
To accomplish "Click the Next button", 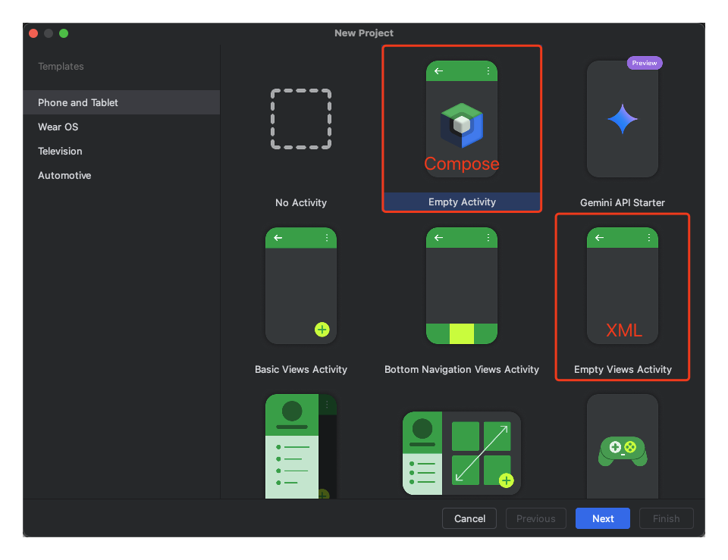I will 603,518.
